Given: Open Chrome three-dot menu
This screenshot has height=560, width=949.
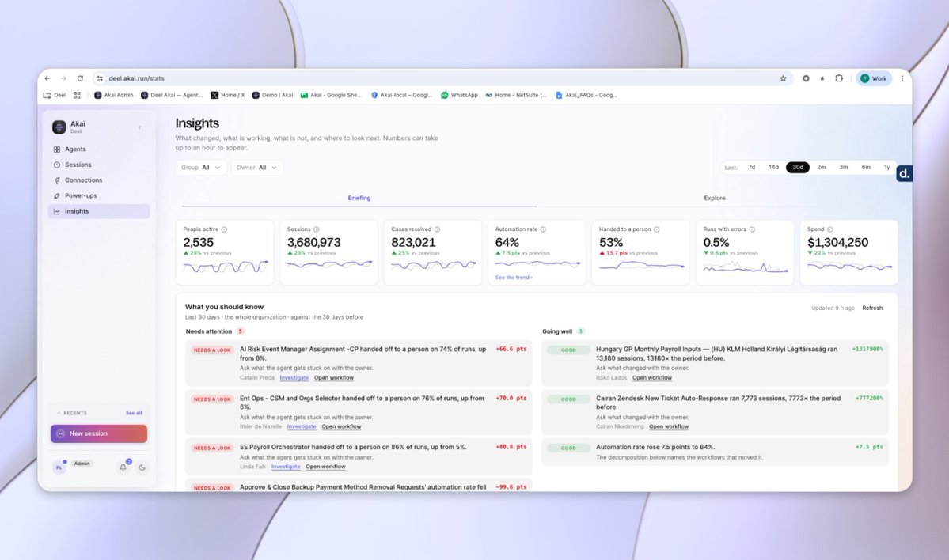Looking at the screenshot, I should 902,78.
